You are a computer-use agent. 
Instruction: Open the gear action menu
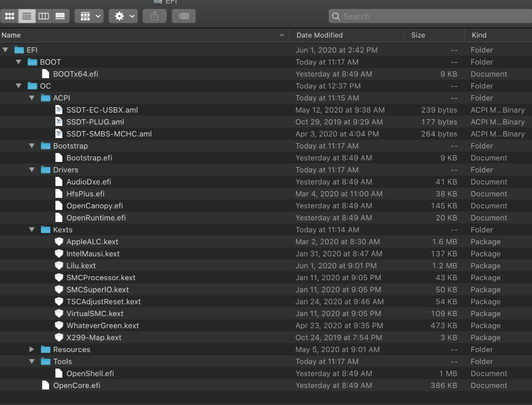click(123, 16)
